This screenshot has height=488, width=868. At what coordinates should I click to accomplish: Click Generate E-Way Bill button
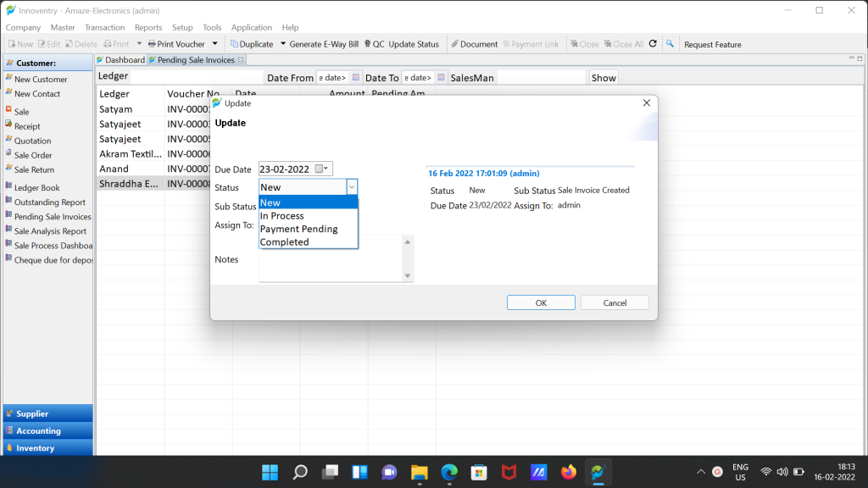click(324, 44)
